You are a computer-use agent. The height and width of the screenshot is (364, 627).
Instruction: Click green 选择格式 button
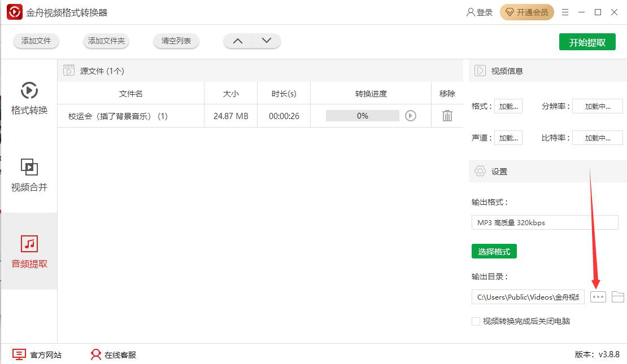click(x=494, y=251)
